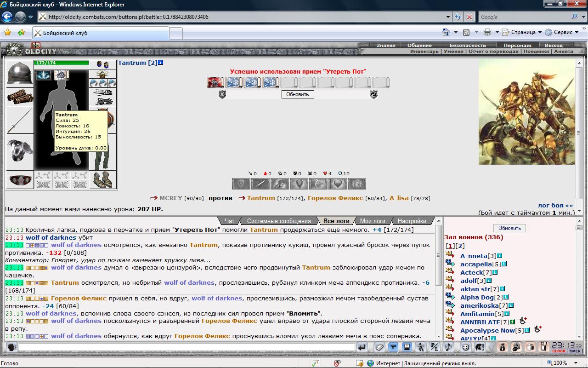Click the blue glowing effect icon on Tantrum
The height and width of the screenshot is (368, 588).
point(44,75)
